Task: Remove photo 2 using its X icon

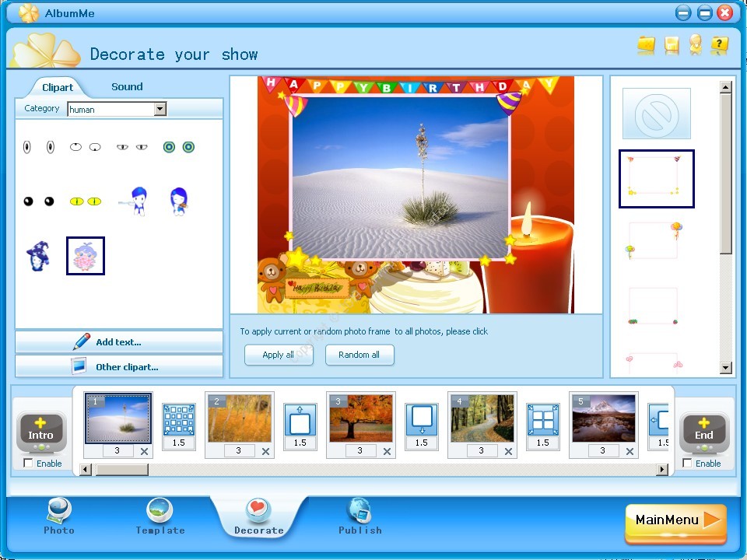Action: pyautogui.click(x=265, y=451)
